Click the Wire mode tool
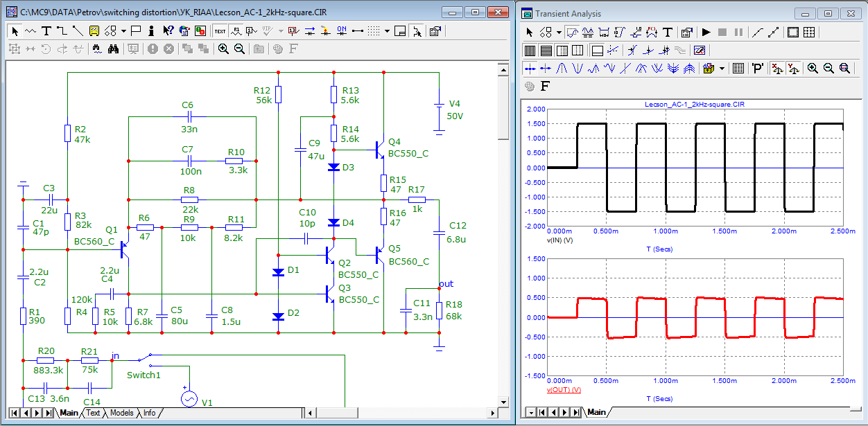Screen dimensions: 868x426 click(x=61, y=31)
